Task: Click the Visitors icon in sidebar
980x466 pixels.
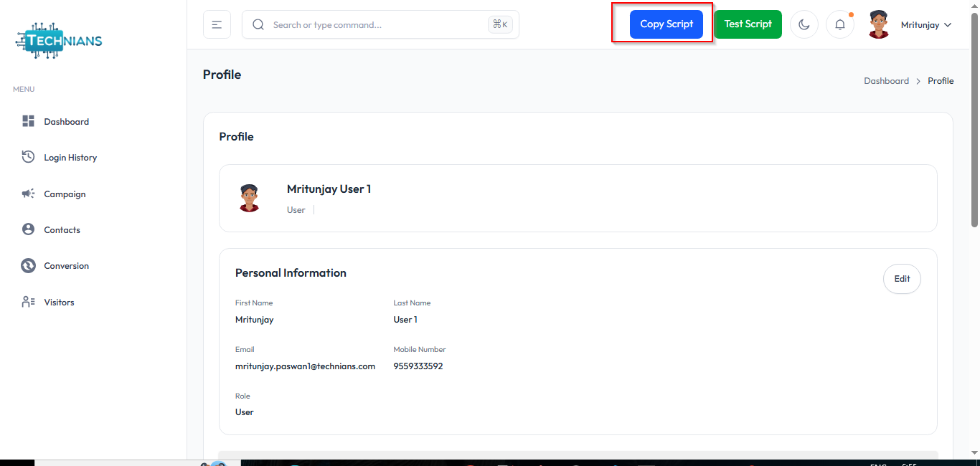Action: (x=28, y=302)
